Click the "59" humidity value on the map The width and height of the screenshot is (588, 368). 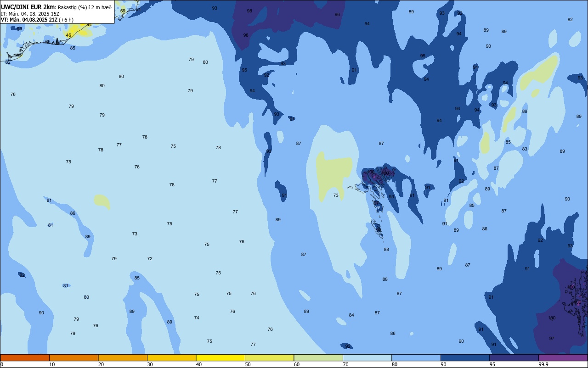[x=123, y=11]
